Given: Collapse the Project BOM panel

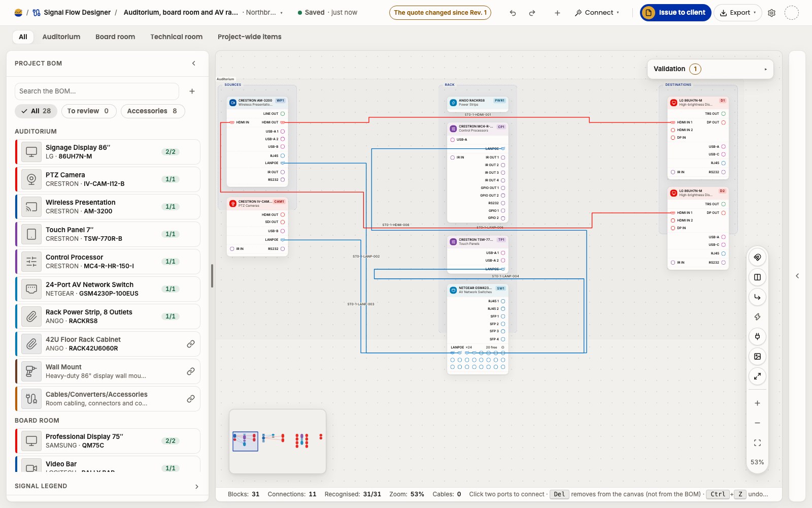Looking at the screenshot, I should point(193,63).
